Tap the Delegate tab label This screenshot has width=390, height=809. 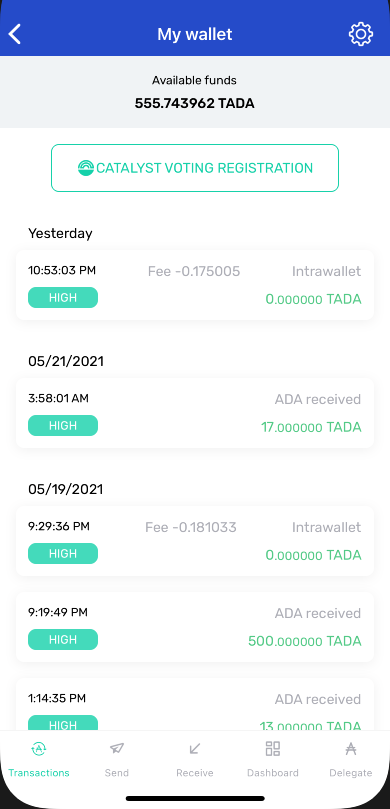coord(351,773)
